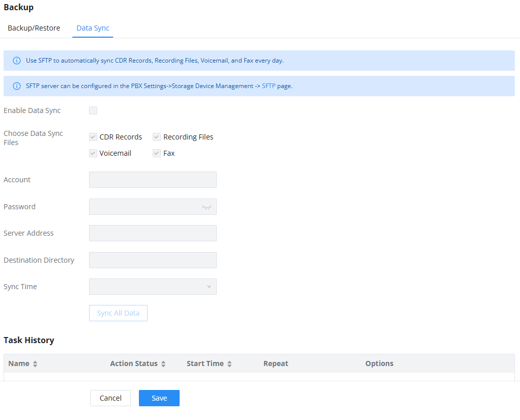Sort by Action Status arrows
The height and width of the screenshot is (420, 520).
[x=163, y=364]
